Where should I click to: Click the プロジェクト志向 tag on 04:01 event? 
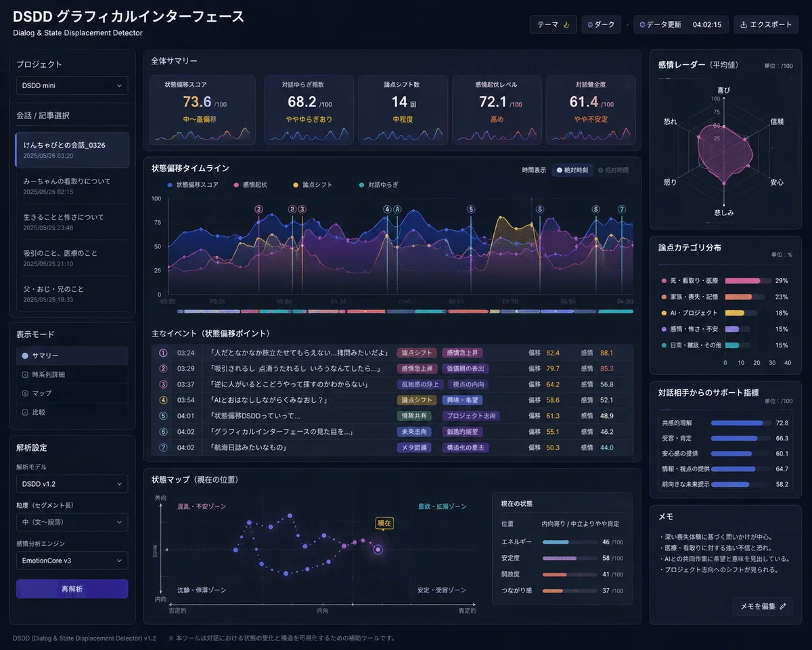pyautogui.click(x=471, y=416)
